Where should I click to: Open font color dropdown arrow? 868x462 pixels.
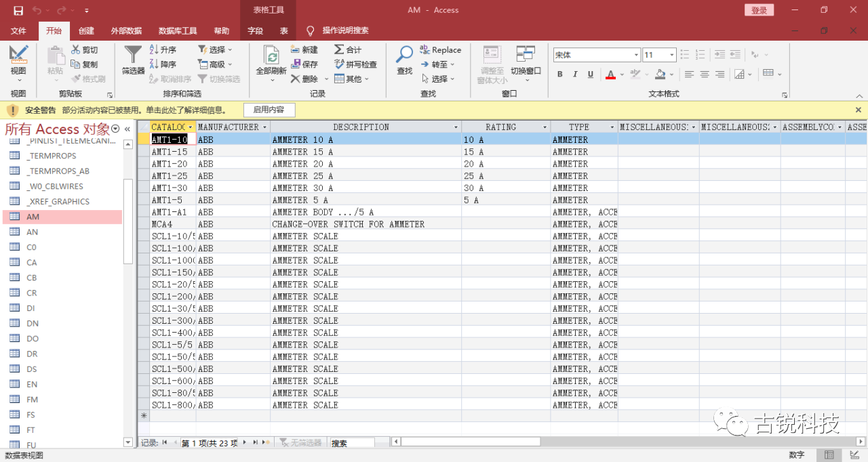click(x=622, y=74)
